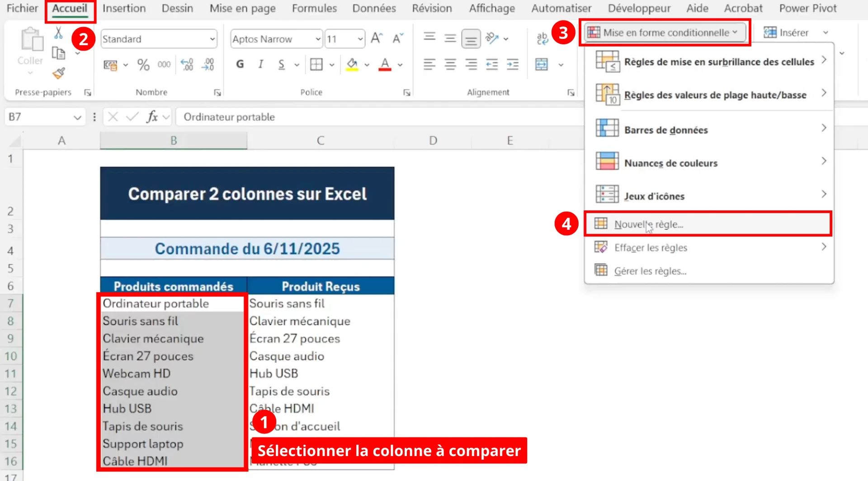868x481 pixels.
Task: Apply yellow fill color bucket
Action: point(352,65)
